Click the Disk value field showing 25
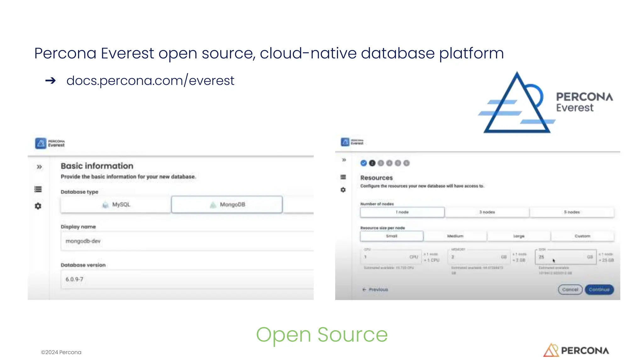The height and width of the screenshot is (362, 644). [566, 257]
